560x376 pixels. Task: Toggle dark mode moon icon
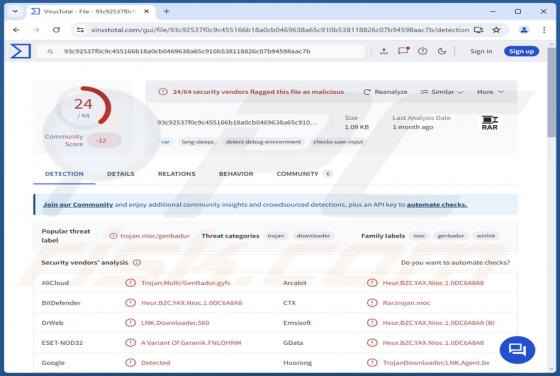tap(442, 51)
